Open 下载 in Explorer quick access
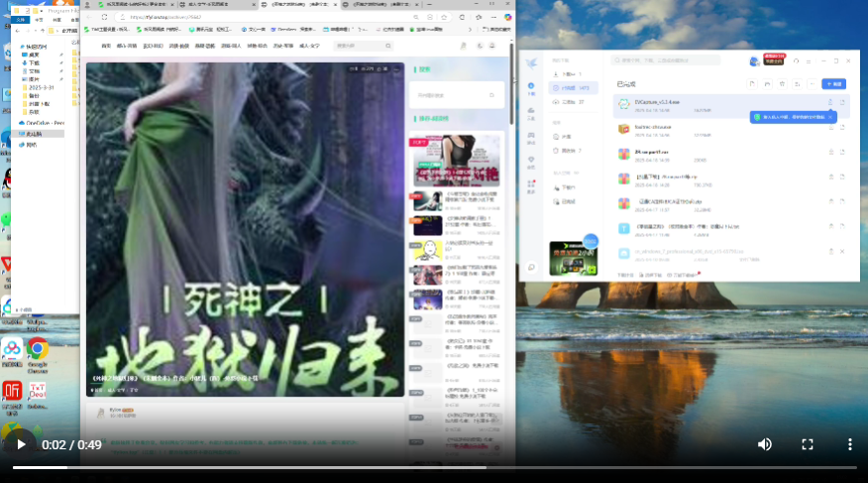Screen dimensions: 868x483 (35, 63)
